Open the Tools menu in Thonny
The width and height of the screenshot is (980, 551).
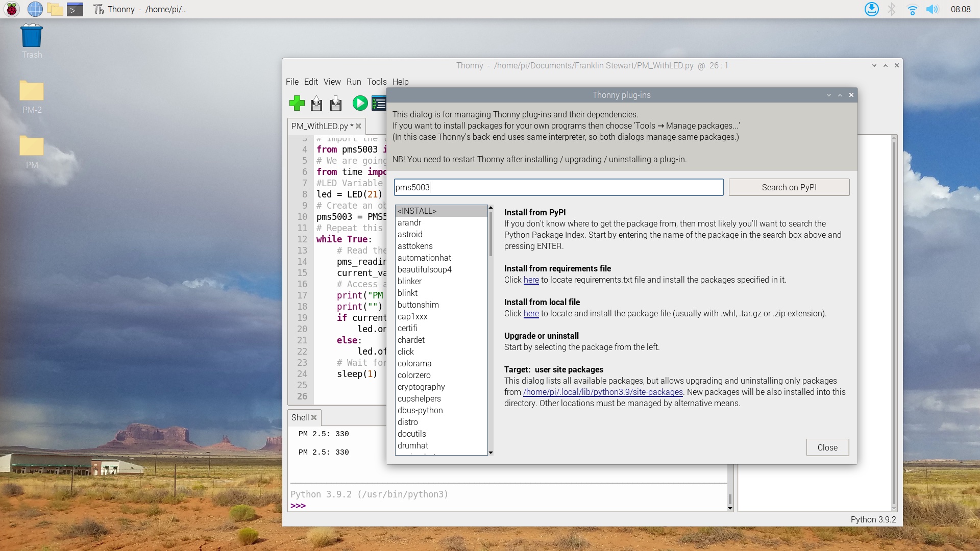(x=377, y=82)
